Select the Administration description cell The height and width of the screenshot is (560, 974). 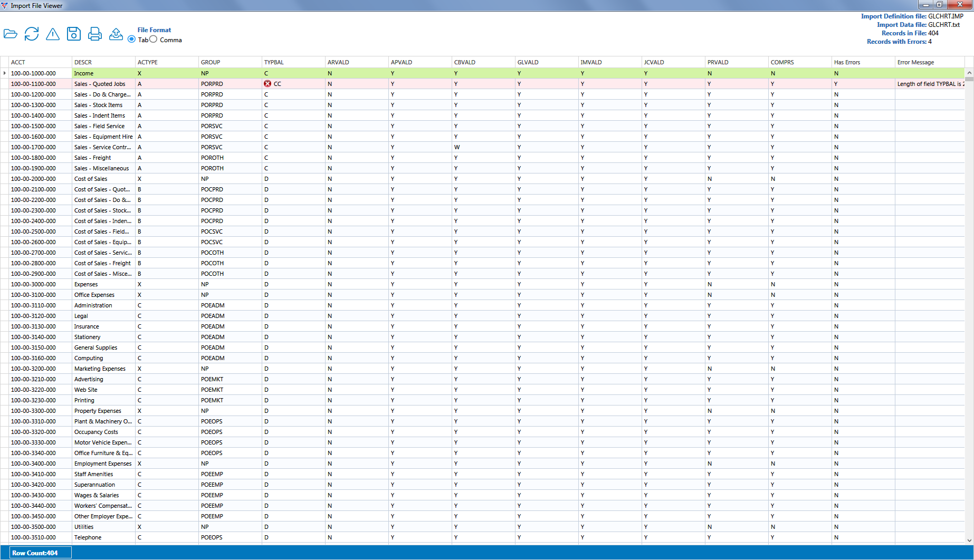click(x=103, y=305)
